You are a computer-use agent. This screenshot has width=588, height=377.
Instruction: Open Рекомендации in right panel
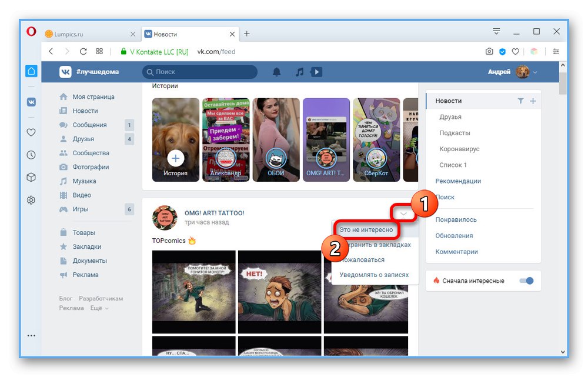coord(458,181)
